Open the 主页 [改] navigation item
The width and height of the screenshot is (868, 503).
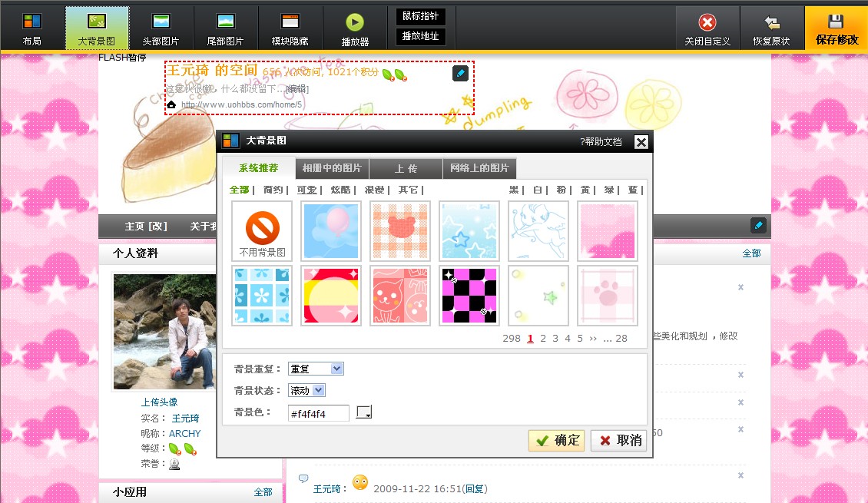click(x=146, y=227)
